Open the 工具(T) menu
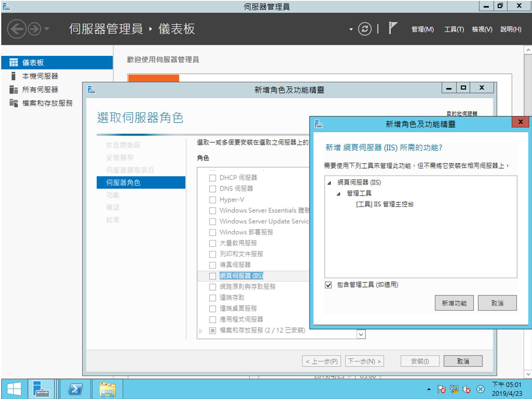 (x=454, y=29)
